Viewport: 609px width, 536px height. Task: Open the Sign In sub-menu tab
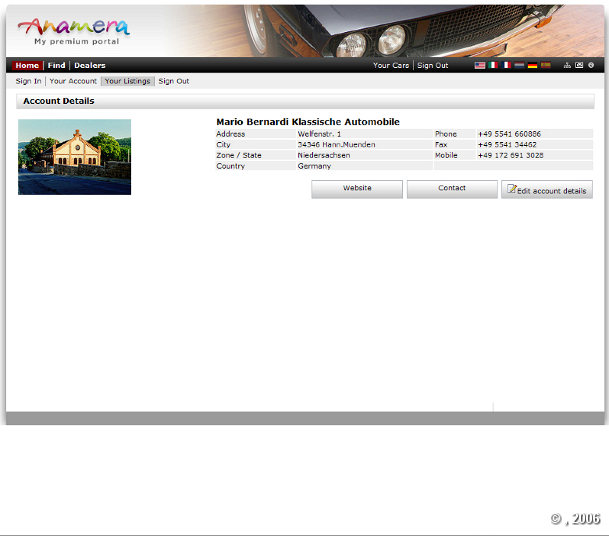(28, 81)
